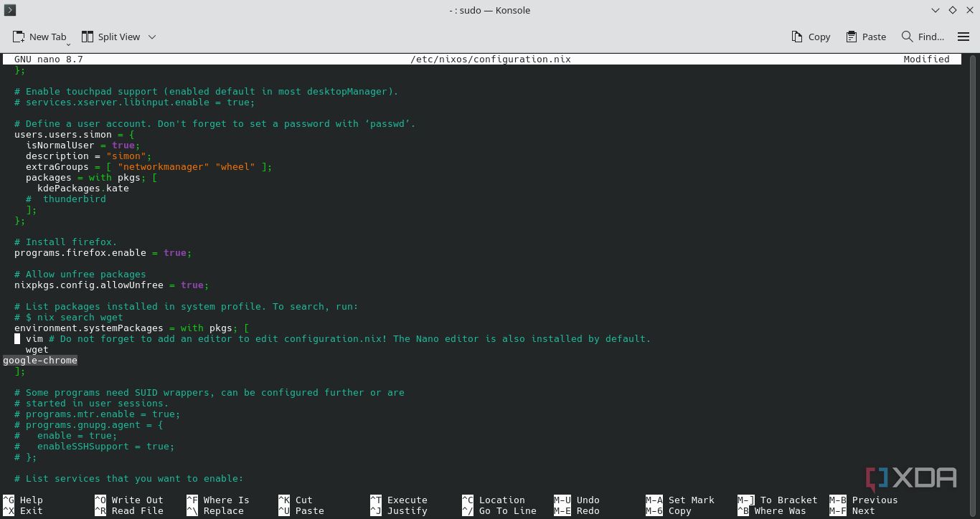Open the Konsole hamburger menu
Screen dimensions: 980x519
coord(963,37)
